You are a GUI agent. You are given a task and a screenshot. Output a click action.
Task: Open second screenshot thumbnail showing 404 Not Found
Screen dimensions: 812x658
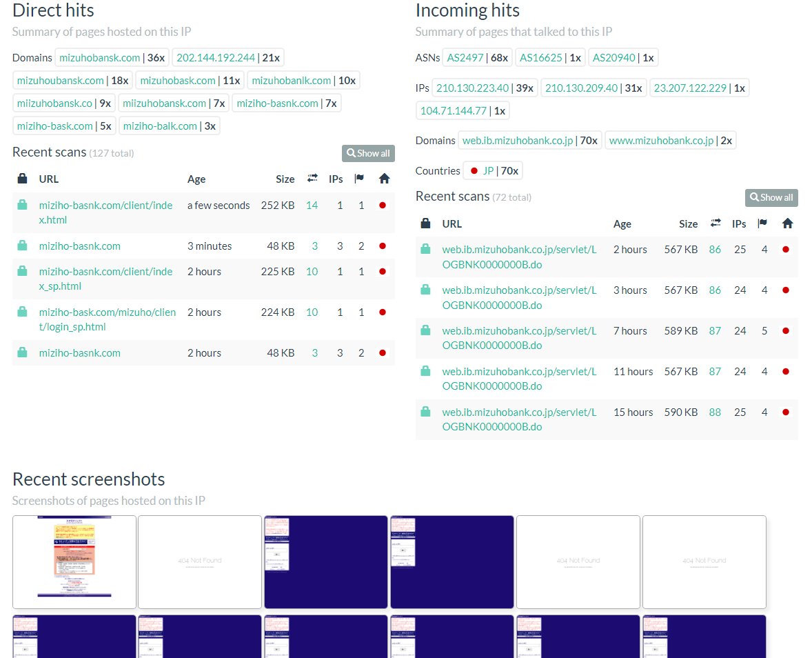[200, 561]
